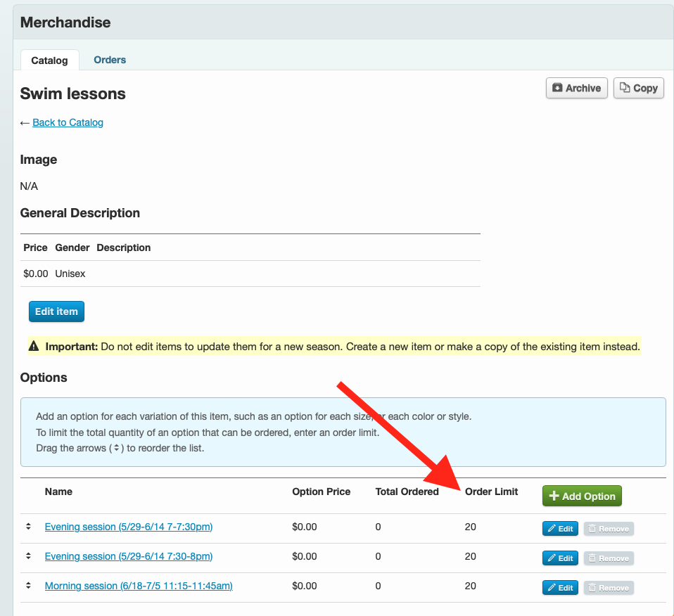Open the Morning session 11:15-11:45am option

tap(138, 586)
